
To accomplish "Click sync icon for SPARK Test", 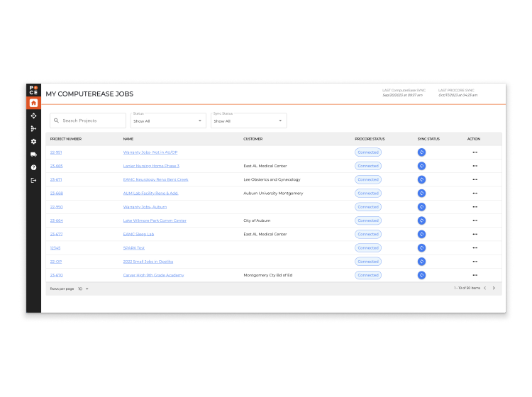I will [421, 248].
